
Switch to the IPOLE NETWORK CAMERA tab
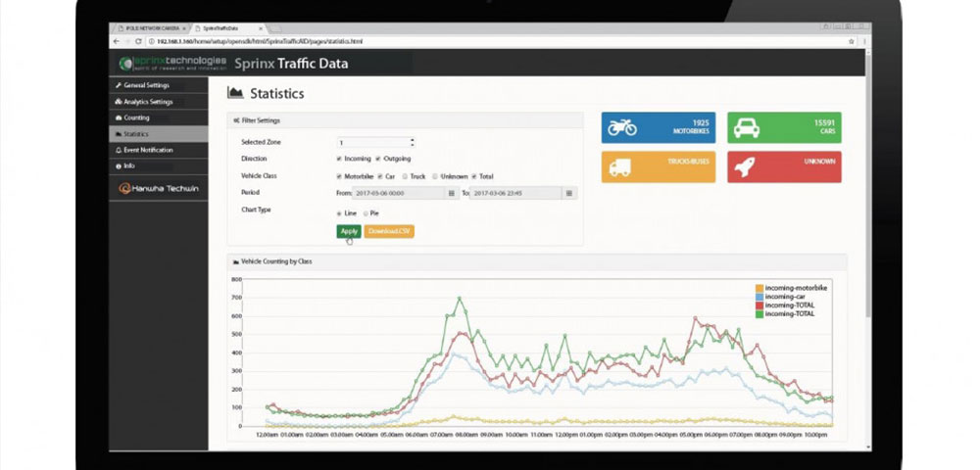tap(150, 28)
